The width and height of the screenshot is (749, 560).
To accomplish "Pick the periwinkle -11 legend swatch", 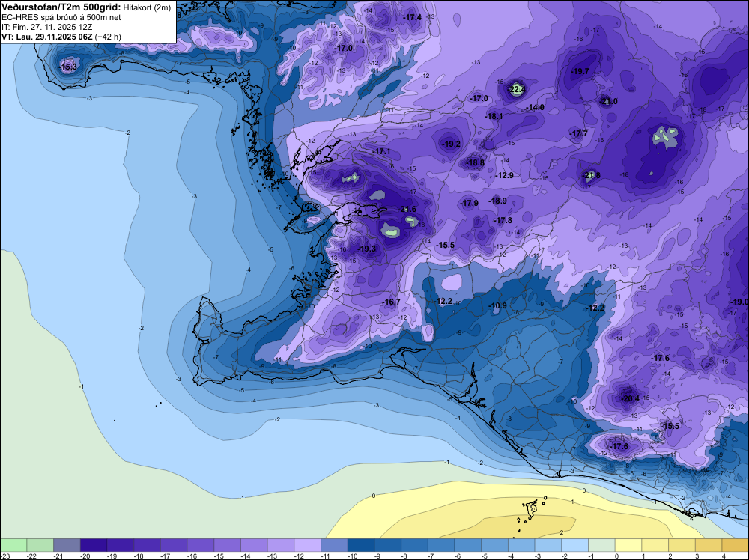I will tap(334, 545).
